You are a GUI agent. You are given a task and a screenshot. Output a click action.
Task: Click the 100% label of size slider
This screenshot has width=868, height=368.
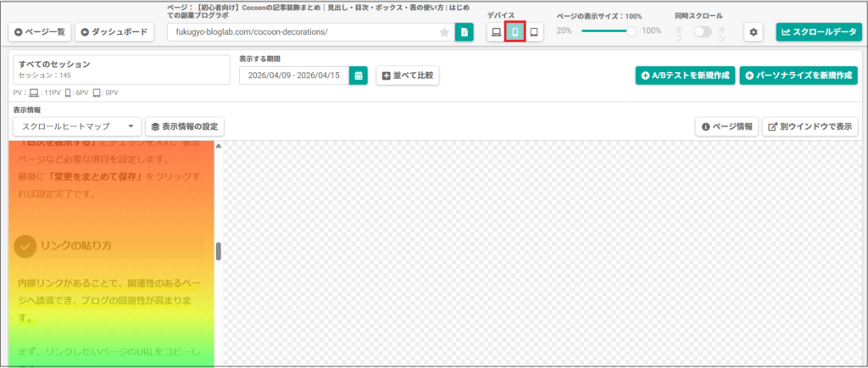[651, 31]
